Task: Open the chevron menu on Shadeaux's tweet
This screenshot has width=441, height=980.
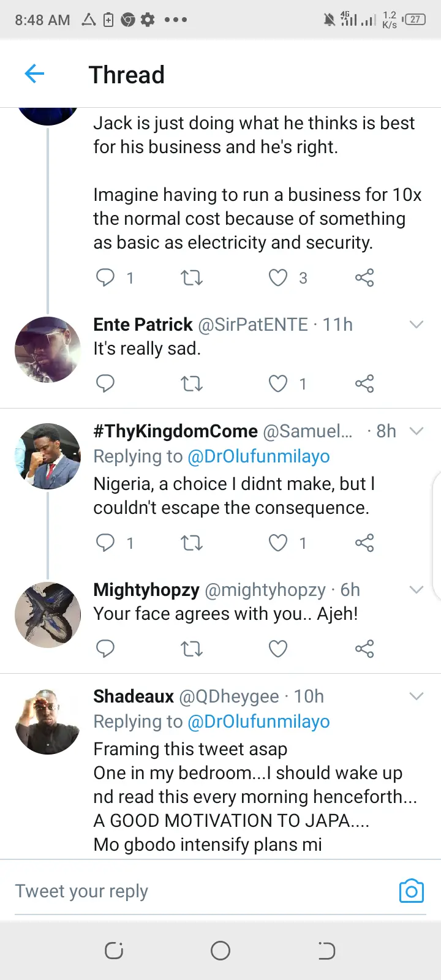Action: 417,696
